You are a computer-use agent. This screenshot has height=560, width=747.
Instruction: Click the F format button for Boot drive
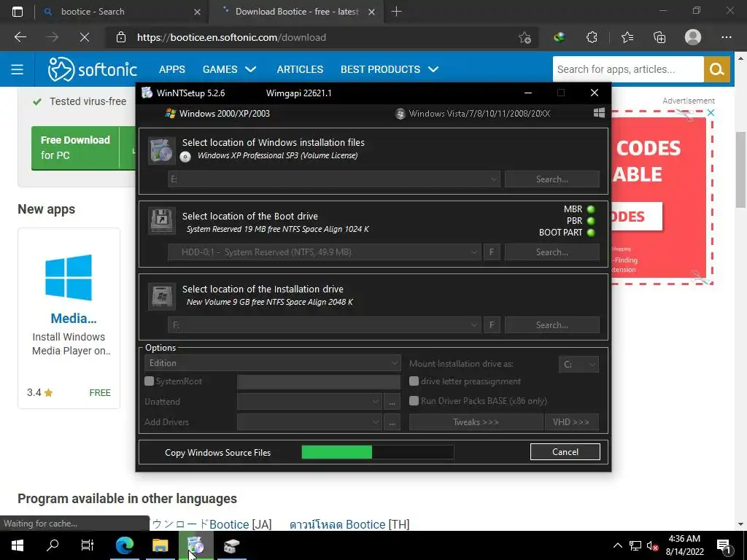click(492, 252)
